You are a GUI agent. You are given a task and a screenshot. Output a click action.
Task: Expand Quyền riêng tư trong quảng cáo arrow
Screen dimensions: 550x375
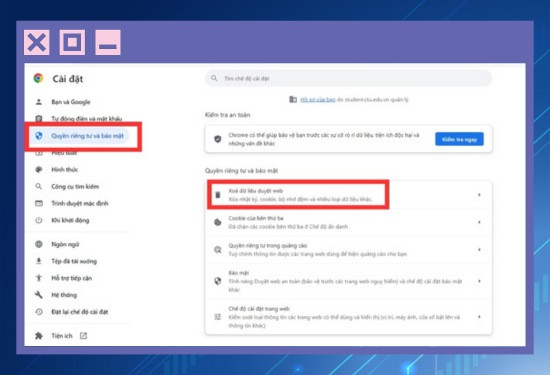479,249
